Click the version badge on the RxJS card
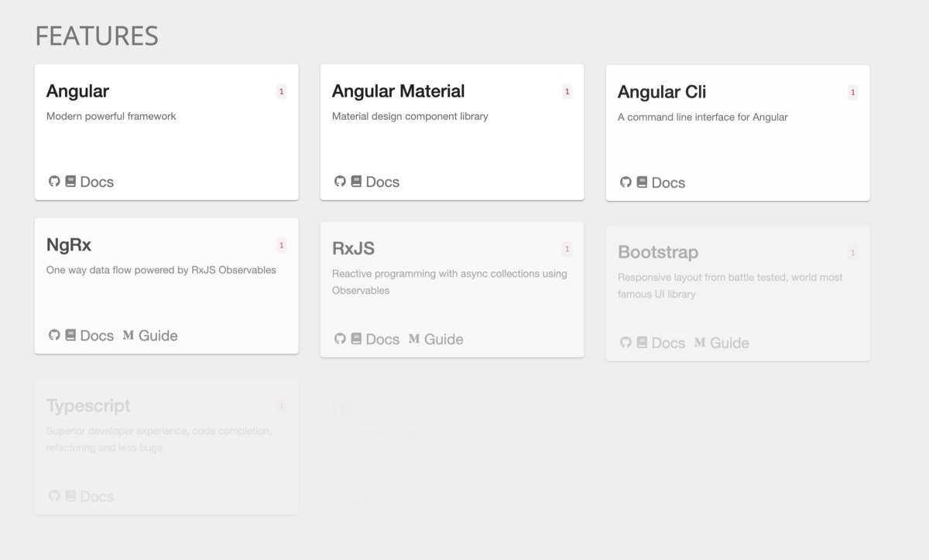The height and width of the screenshot is (560, 929). [x=567, y=249]
